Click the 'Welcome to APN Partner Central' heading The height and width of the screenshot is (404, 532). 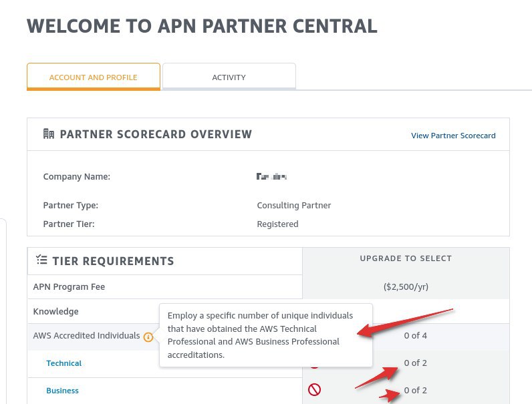pyautogui.click(x=203, y=26)
